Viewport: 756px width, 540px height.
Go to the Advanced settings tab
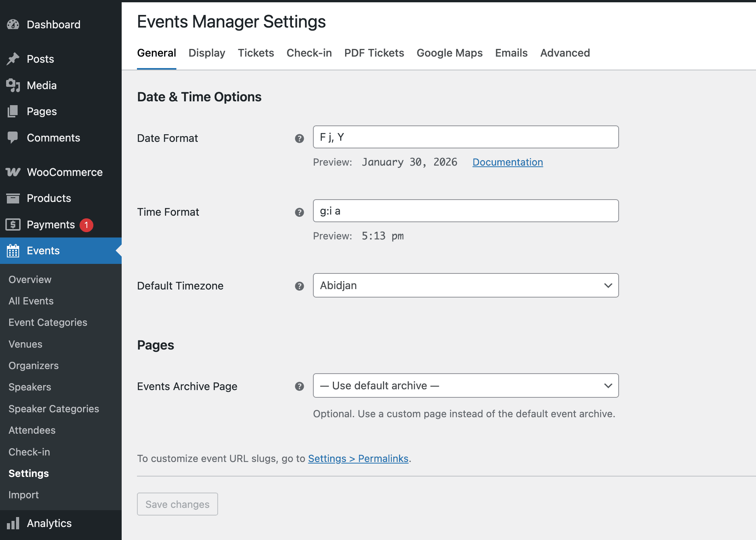(565, 53)
